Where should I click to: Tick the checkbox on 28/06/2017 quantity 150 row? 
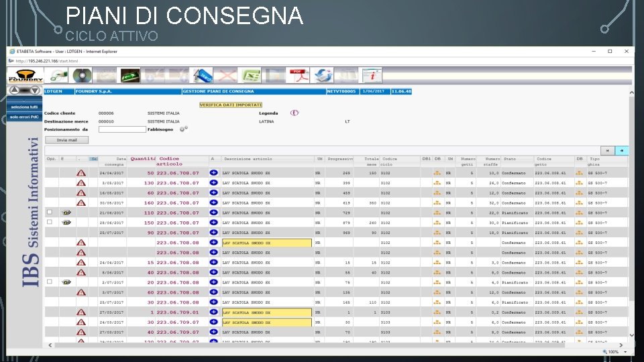click(x=49, y=222)
